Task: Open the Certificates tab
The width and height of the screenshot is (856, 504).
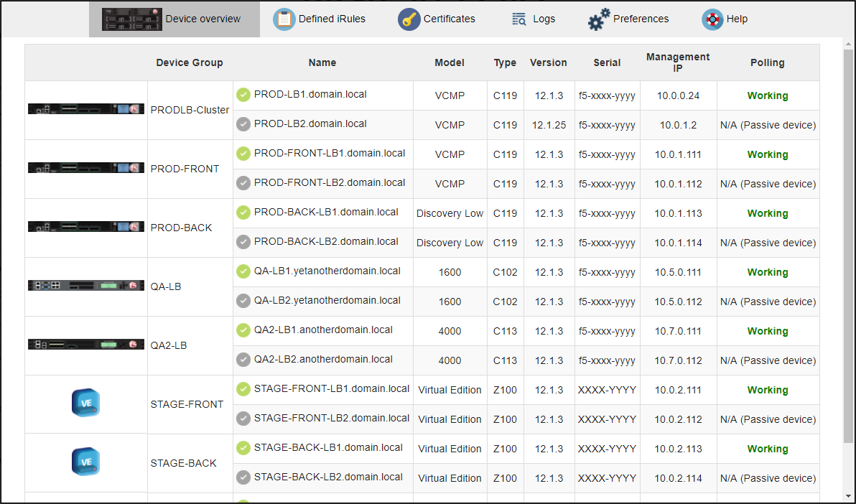Action: pos(437,19)
